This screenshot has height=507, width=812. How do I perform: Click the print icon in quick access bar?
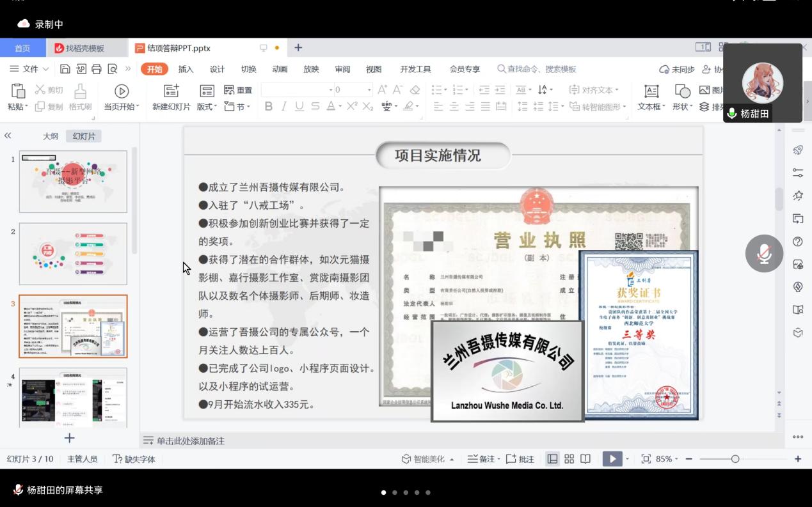[97, 69]
